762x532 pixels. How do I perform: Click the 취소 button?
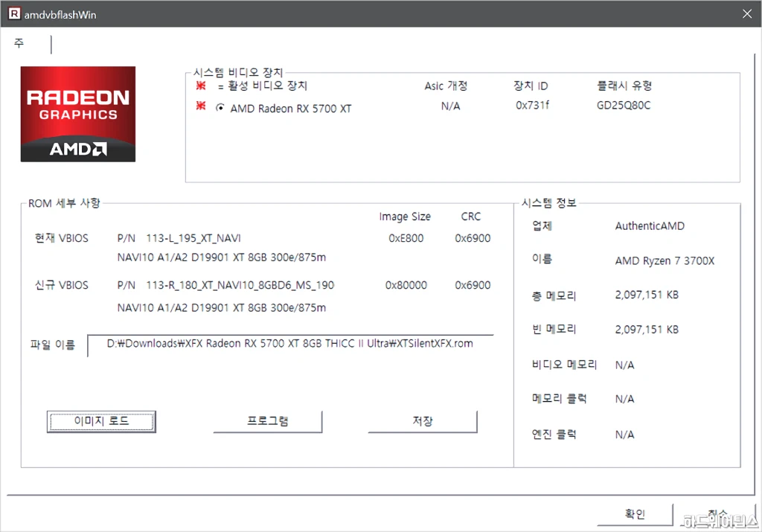tap(718, 514)
